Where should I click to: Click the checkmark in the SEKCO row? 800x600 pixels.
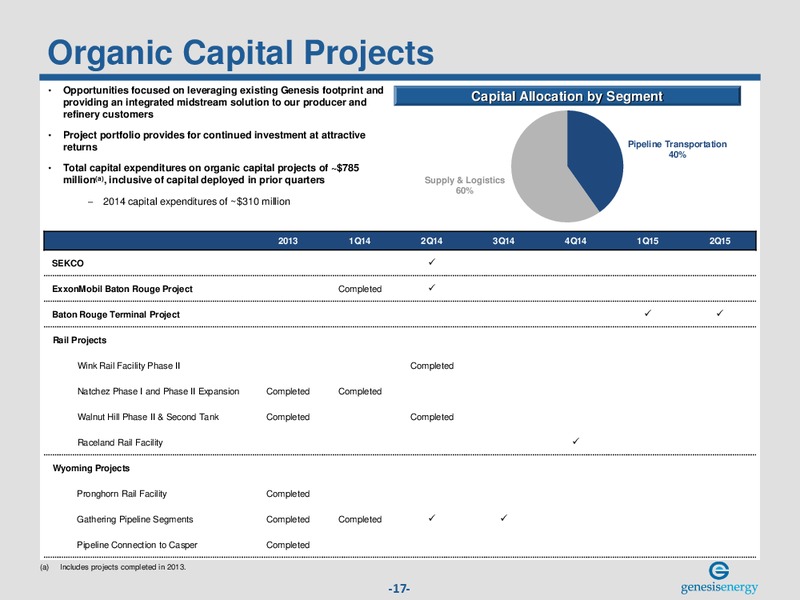coord(432,262)
